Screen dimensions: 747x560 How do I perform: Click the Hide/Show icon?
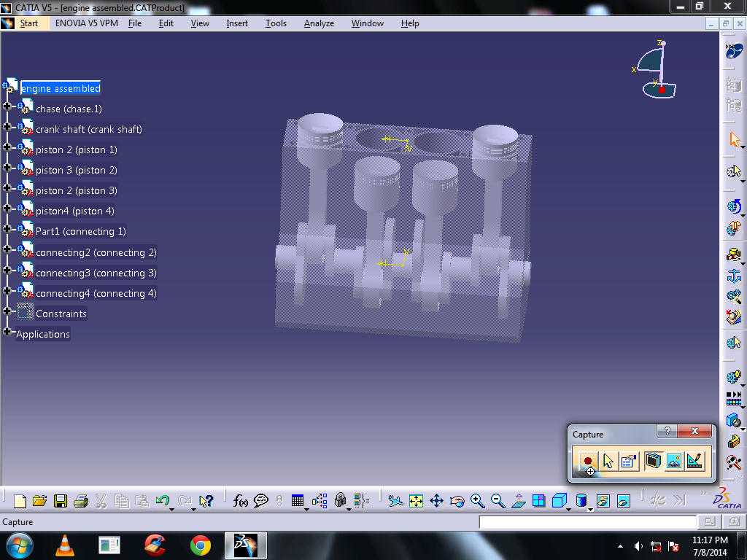603,501
